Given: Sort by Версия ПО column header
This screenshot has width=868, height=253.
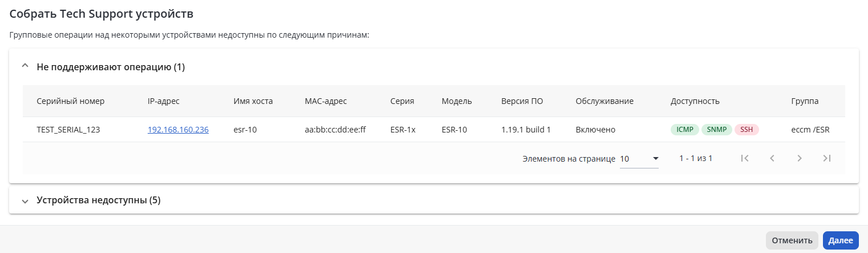Looking at the screenshot, I should click(x=522, y=101).
